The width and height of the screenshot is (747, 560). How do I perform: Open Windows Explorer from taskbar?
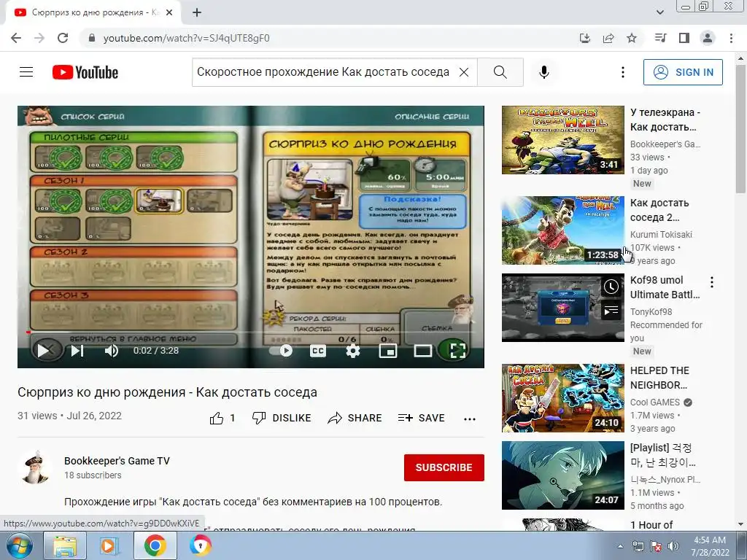pyautogui.click(x=65, y=545)
